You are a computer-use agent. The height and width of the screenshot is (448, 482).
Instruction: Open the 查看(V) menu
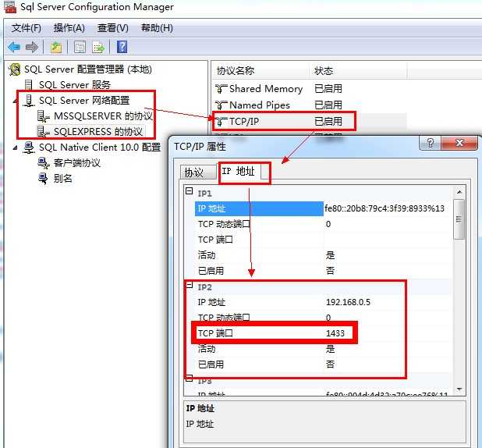(x=113, y=28)
